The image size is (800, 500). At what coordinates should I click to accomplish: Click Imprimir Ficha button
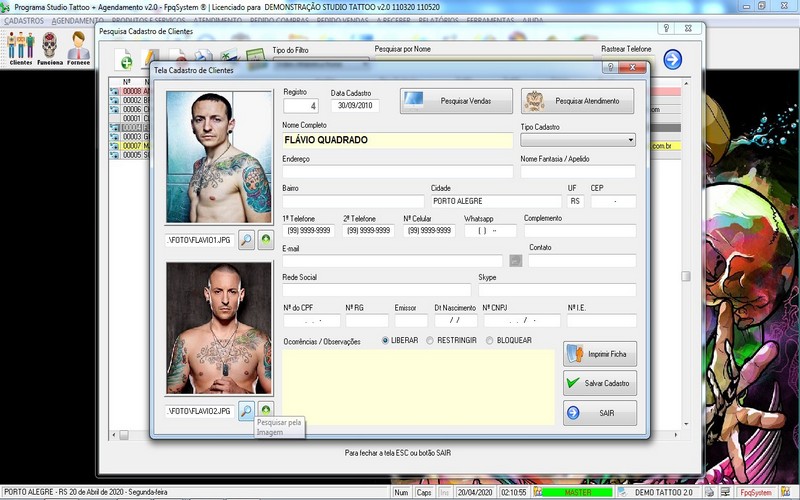coord(600,354)
